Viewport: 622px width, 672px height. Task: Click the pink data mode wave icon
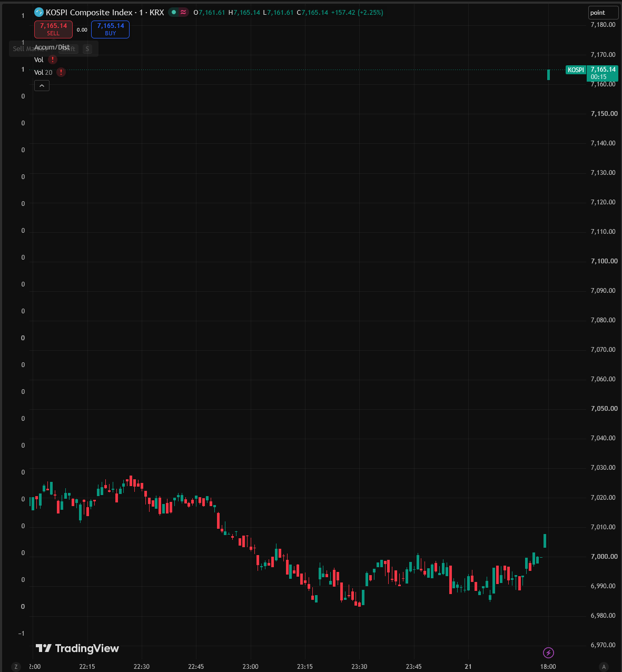point(183,12)
